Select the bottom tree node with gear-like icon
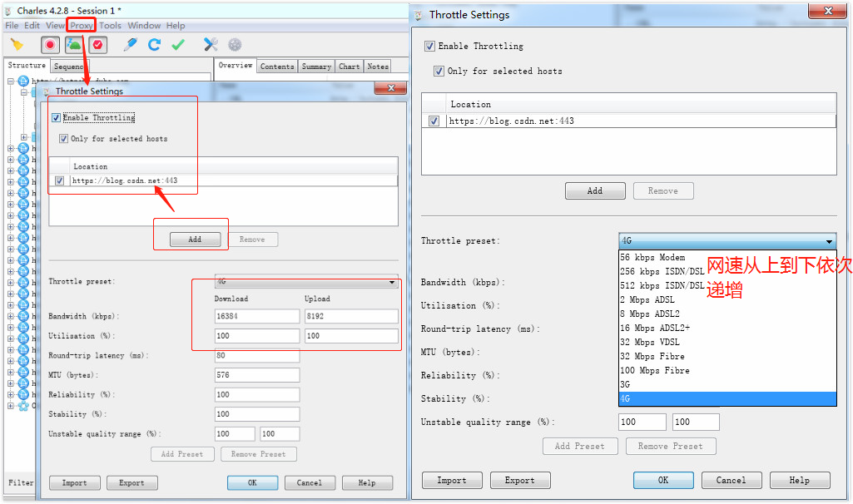Image resolution: width=853 pixels, height=504 pixels. [22, 406]
